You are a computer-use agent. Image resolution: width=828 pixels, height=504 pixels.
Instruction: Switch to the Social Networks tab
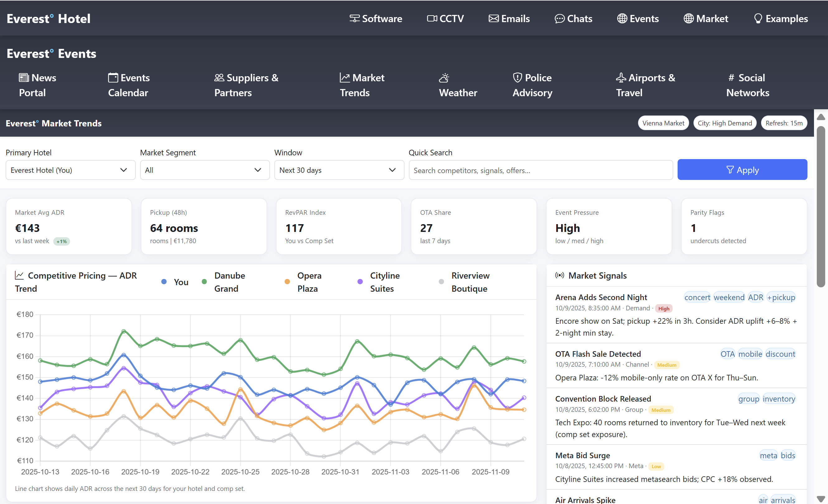tap(747, 85)
